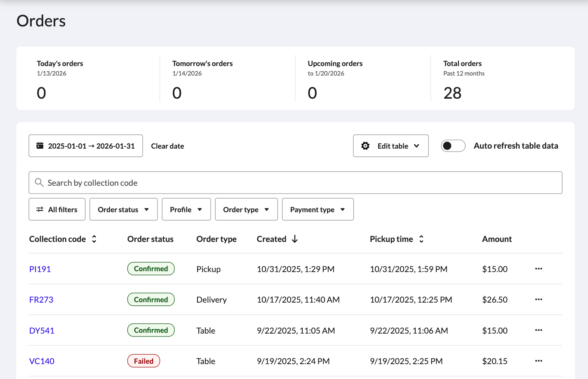Click the gear icon on Edit table
Image resolution: width=588 pixels, height=379 pixels.
click(x=365, y=145)
